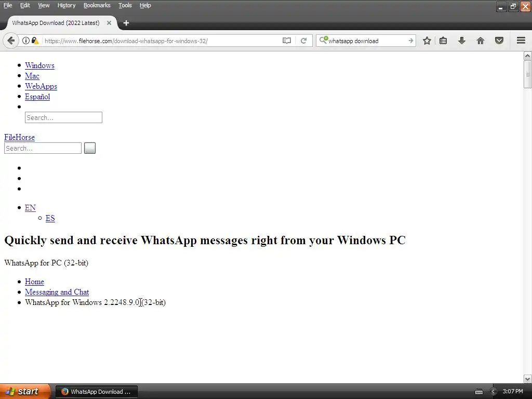Viewport: 532px width, 399px height.
Task: Reload the current page
Action: click(x=303, y=41)
